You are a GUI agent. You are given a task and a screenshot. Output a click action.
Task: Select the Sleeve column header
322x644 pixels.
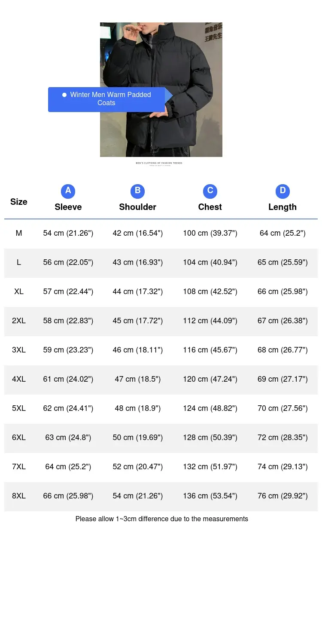point(68,207)
